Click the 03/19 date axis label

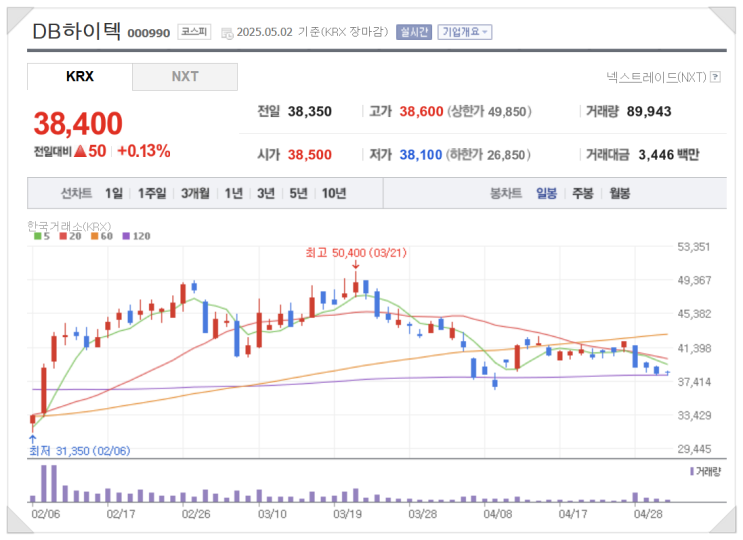(347, 514)
